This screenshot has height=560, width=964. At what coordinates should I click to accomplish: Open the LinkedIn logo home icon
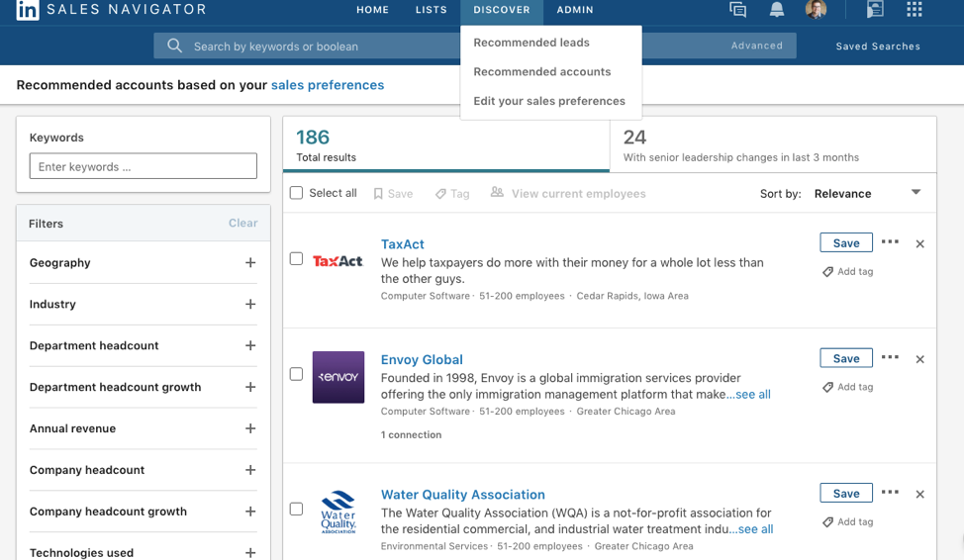pos(27,10)
